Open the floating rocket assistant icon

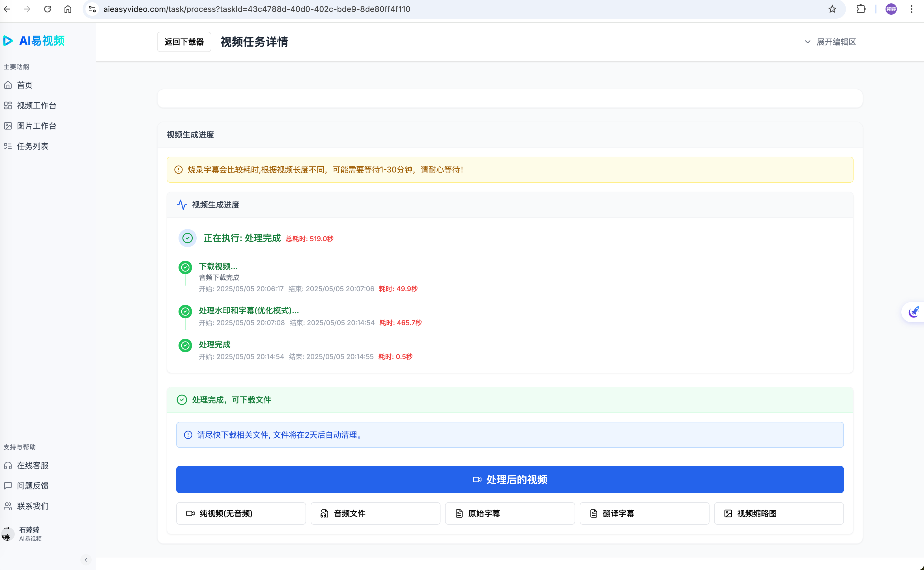[x=914, y=312]
